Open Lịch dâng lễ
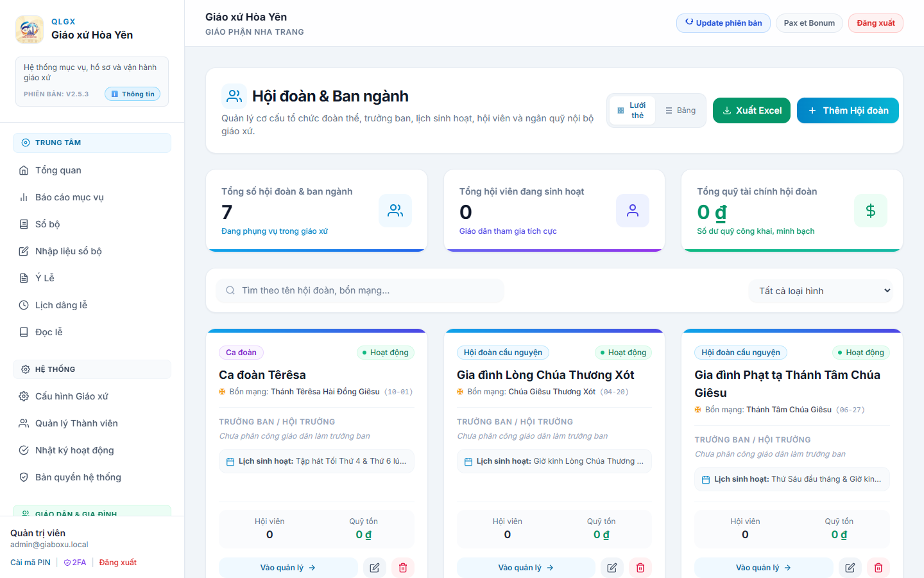The image size is (924, 578). pos(92,305)
